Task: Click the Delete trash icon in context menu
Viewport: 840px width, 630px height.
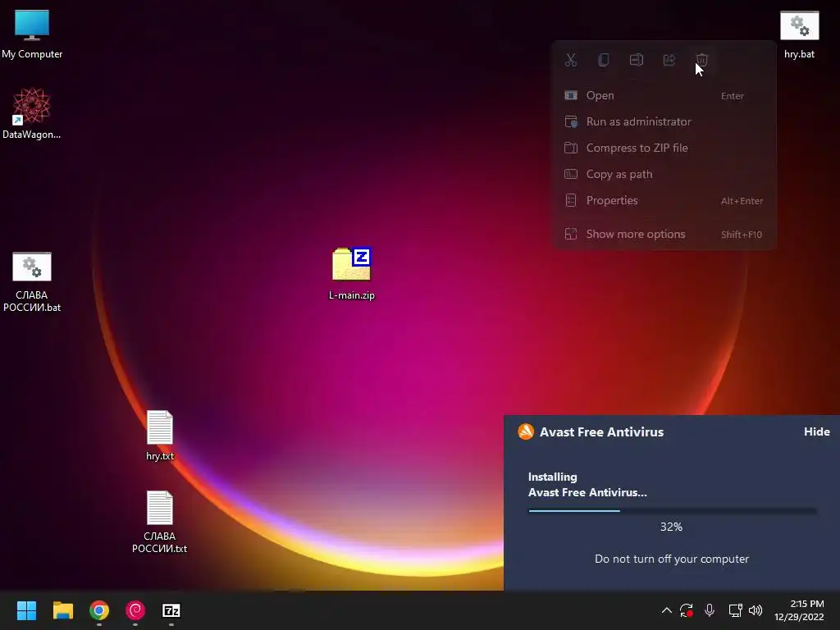Action: click(702, 60)
